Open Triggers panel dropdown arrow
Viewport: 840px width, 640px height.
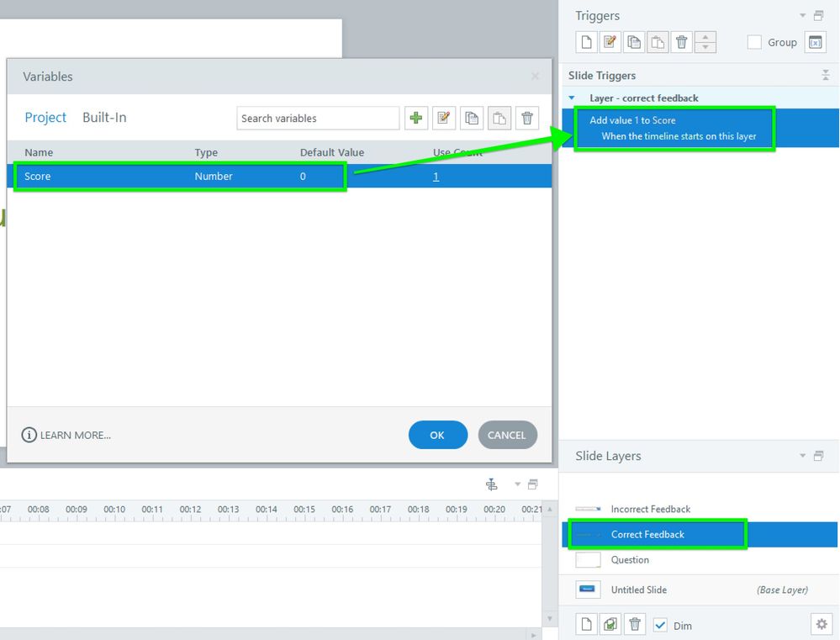coord(802,15)
